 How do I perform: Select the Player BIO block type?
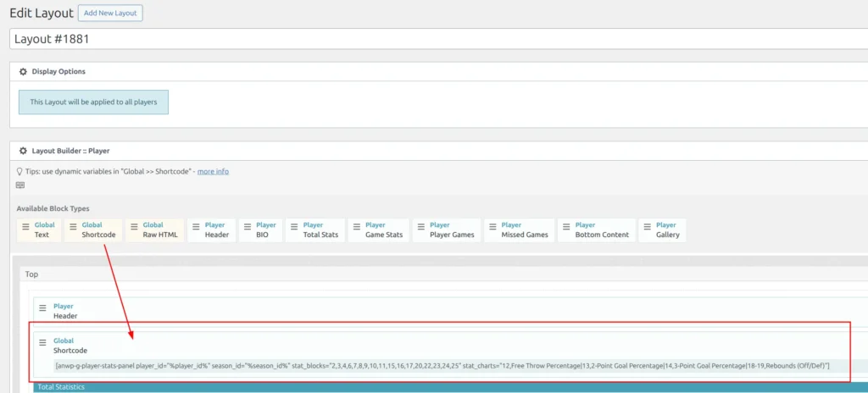pyautogui.click(x=261, y=230)
